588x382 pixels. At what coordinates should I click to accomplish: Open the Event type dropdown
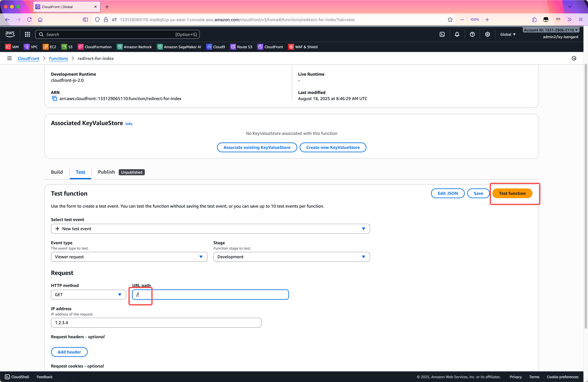click(129, 257)
